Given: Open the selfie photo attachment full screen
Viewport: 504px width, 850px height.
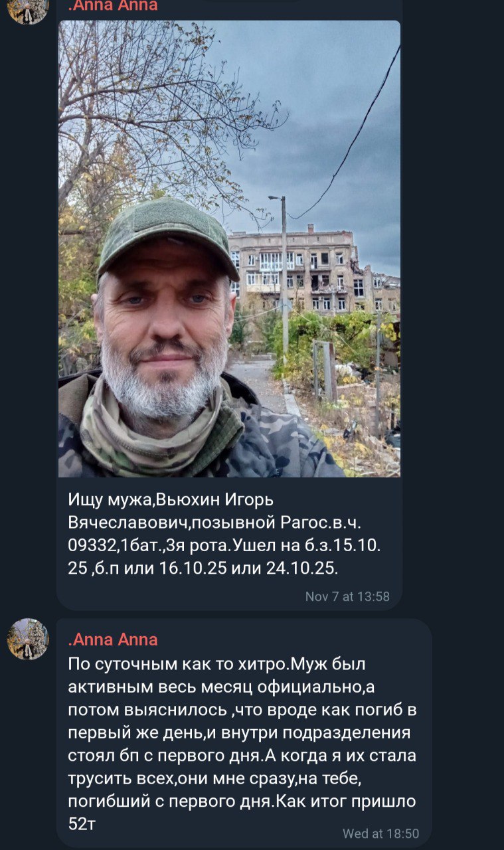Looking at the screenshot, I should click(229, 248).
